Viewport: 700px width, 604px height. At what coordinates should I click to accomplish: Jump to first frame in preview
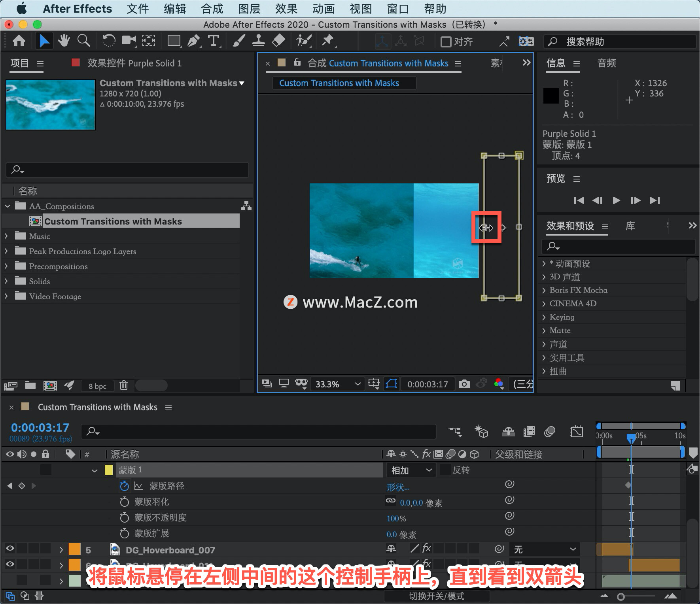[x=579, y=200]
